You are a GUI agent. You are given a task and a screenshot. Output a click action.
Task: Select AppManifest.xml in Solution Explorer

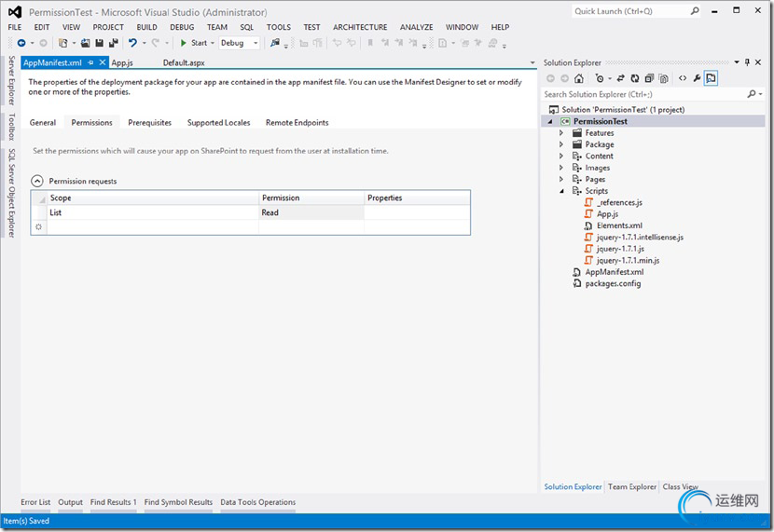(614, 272)
